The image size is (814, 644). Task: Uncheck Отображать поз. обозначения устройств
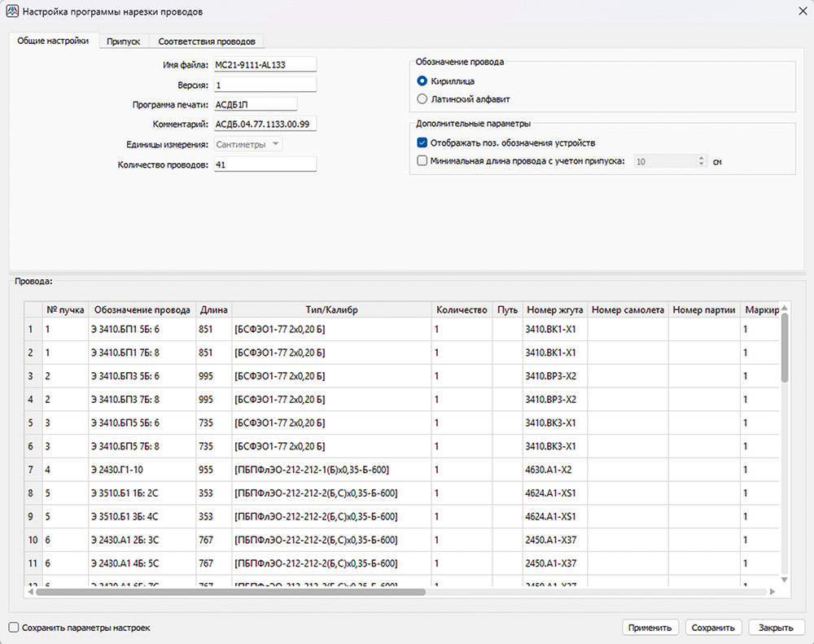click(x=422, y=142)
